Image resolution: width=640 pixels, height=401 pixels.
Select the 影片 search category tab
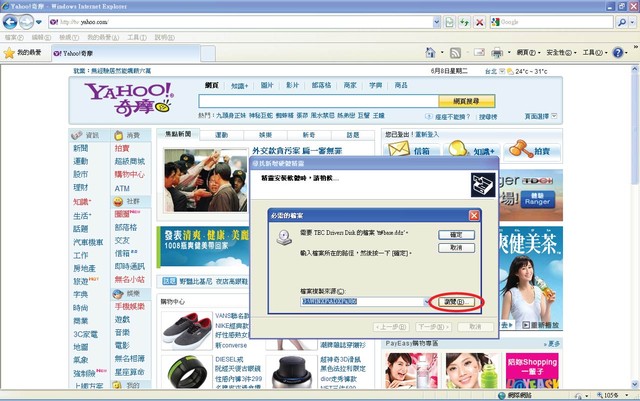pos(292,85)
